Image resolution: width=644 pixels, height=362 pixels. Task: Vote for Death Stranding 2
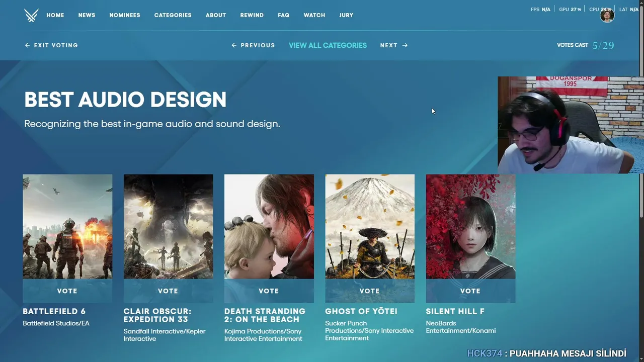click(x=269, y=291)
